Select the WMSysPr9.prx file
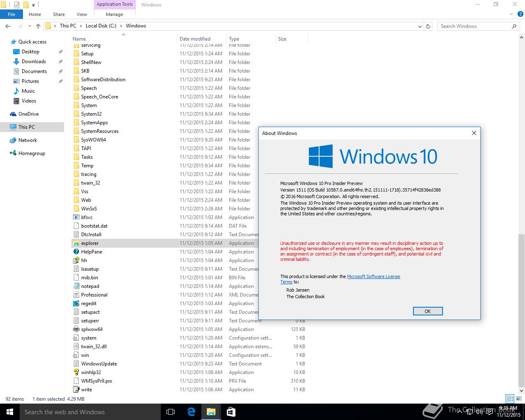Image resolution: width=525 pixels, height=420 pixels. click(x=96, y=381)
